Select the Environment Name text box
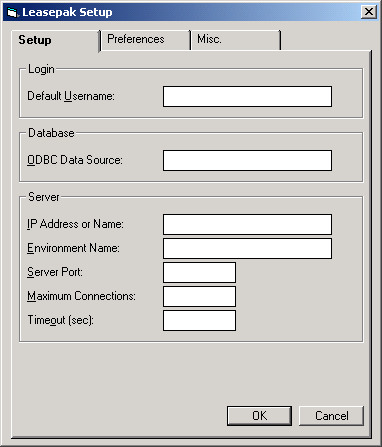Viewport: 382px width, 447px height. click(247, 248)
